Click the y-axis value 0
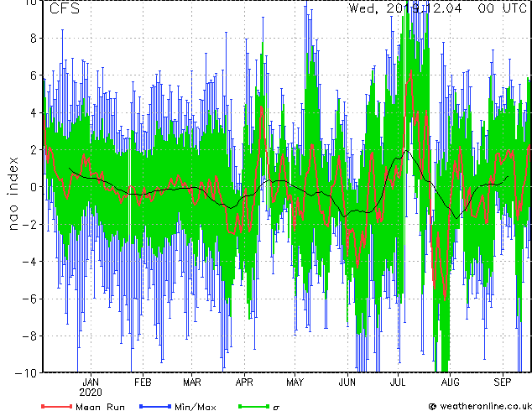 [34, 187]
